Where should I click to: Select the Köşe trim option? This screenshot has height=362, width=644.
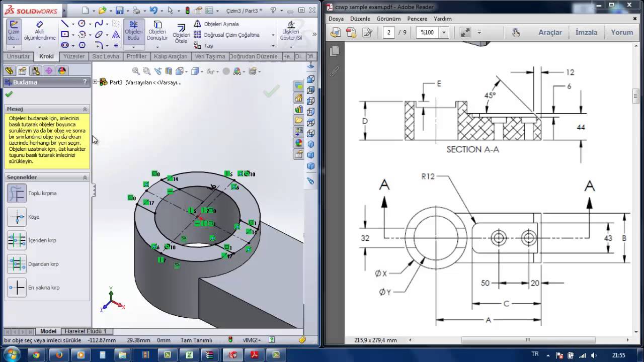click(17, 217)
